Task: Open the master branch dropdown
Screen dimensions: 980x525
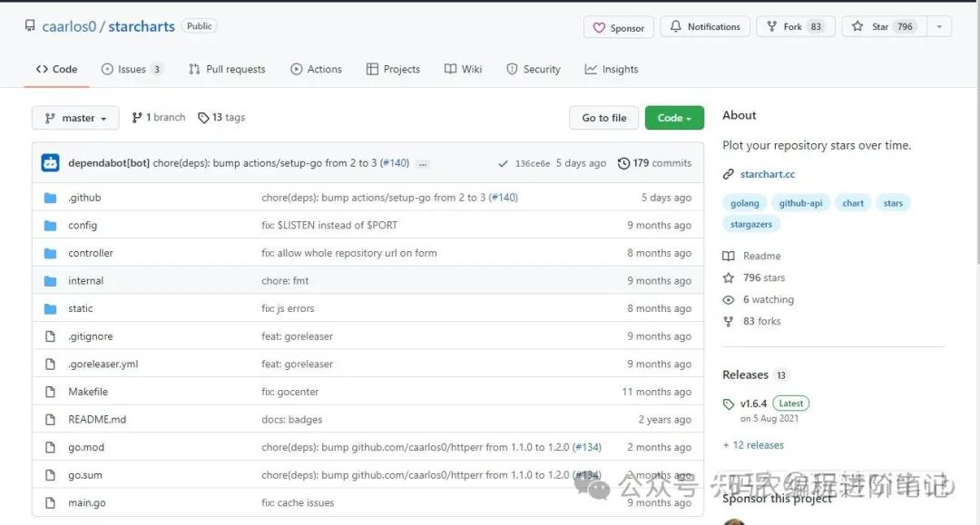Action: click(75, 118)
